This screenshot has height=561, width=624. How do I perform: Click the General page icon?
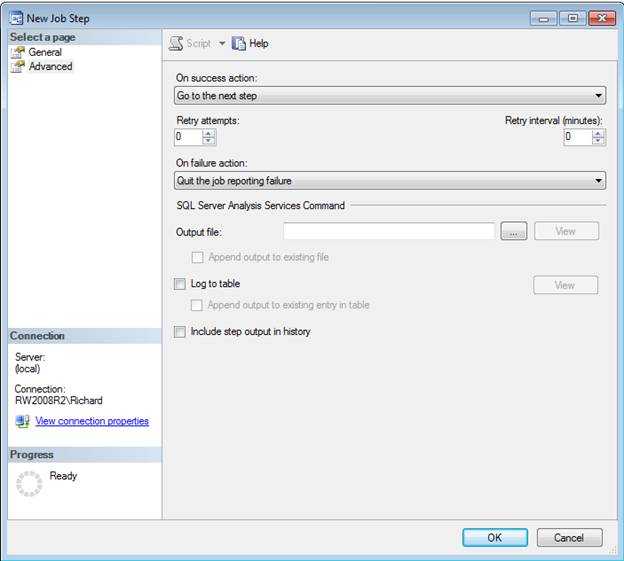[x=18, y=53]
